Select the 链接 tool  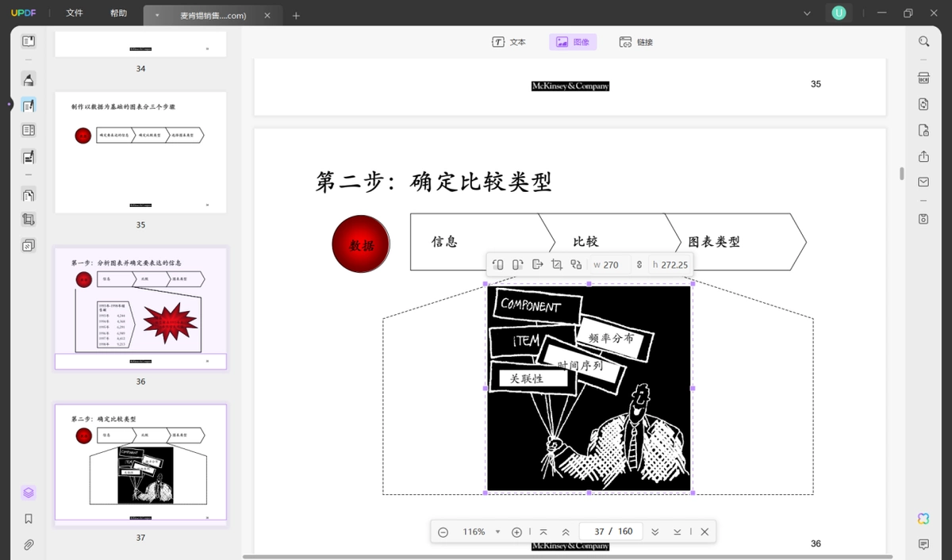click(x=636, y=42)
